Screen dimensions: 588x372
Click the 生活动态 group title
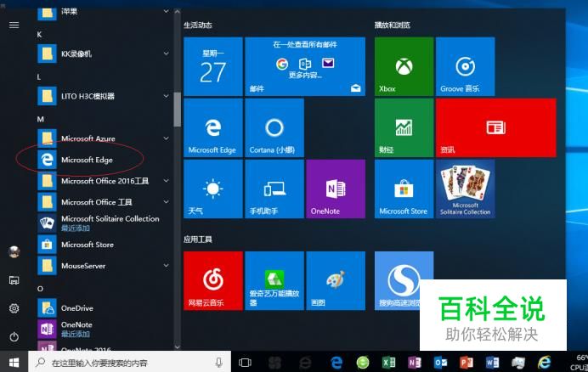click(198, 25)
